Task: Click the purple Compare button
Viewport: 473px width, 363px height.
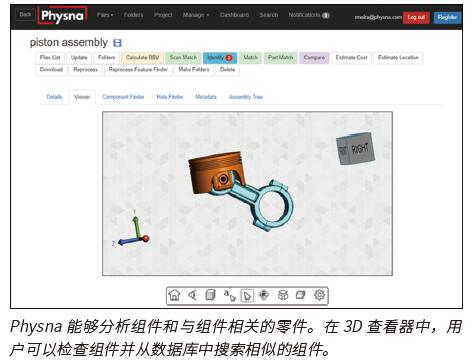Action: (314, 57)
